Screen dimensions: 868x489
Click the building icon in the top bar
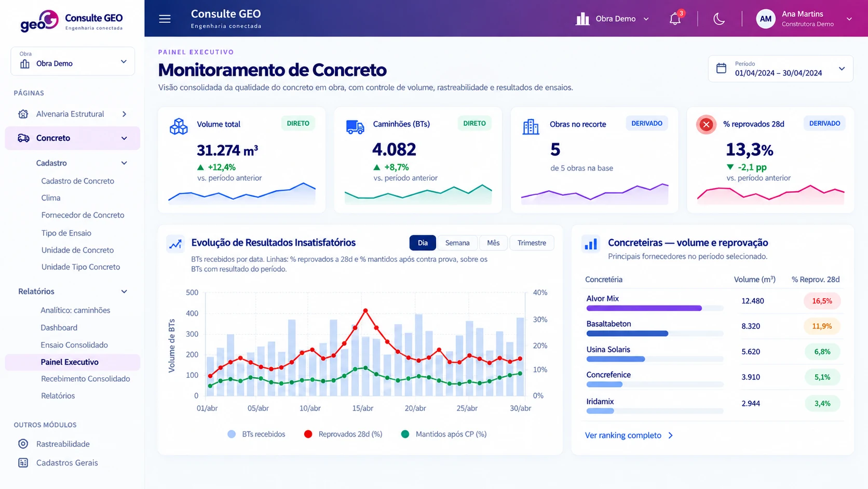[582, 19]
